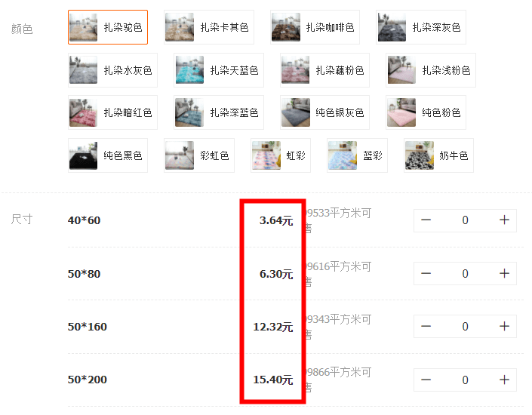Choose the 扎染天蓝色 color option
532x415 pixels.
coord(219,70)
